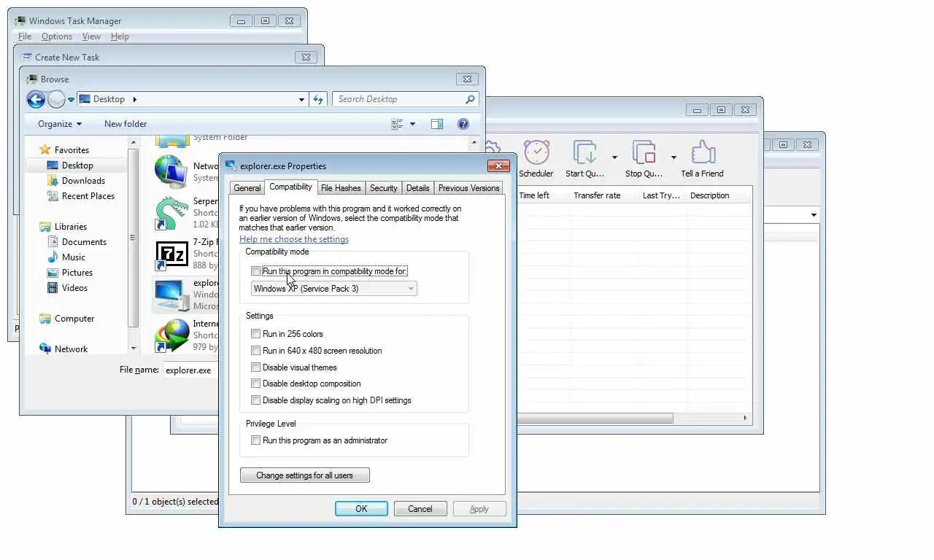
Task: Switch to the Previous Versions tab
Action: coord(468,188)
